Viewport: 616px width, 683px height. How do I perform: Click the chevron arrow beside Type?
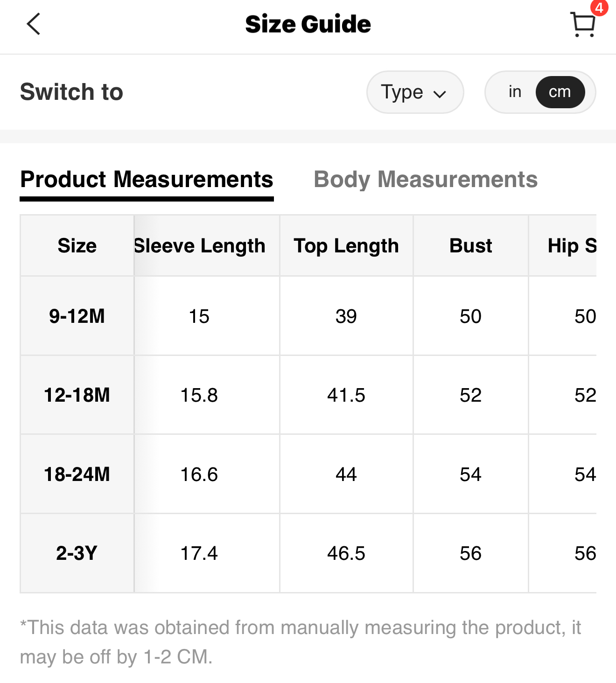[440, 94]
